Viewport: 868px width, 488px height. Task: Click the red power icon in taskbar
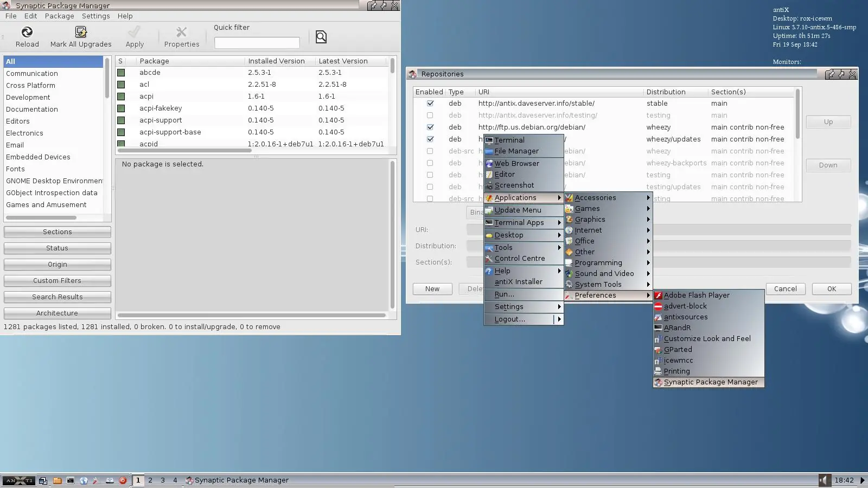tap(123, 480)
